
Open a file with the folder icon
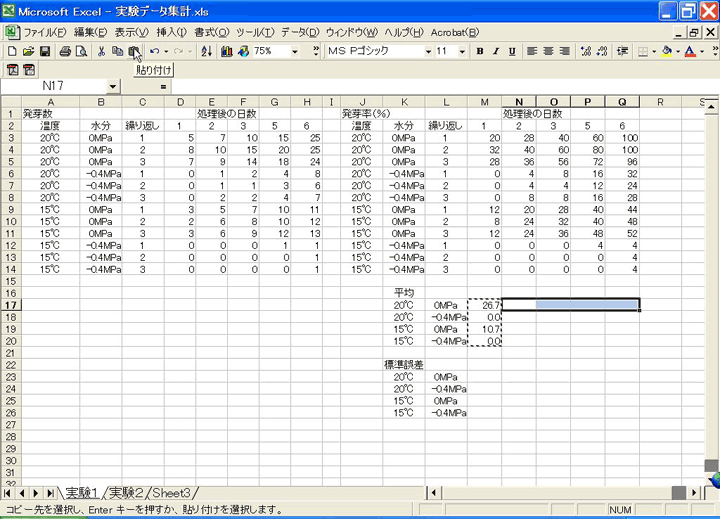pyautogui.click(x=29, y=51)
